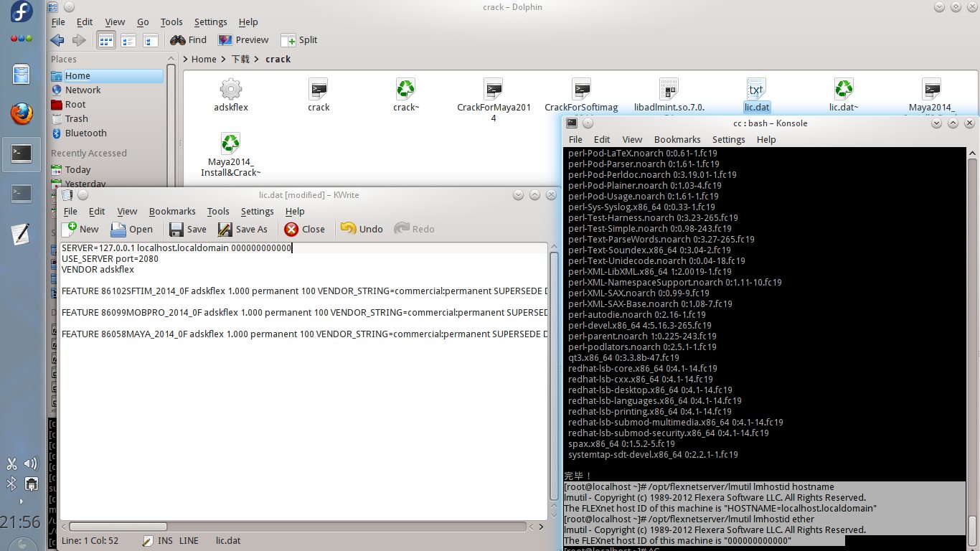Click the clock showing 21:56
The height and width of the screenshot is (551, 980).
tap(22, 522)
